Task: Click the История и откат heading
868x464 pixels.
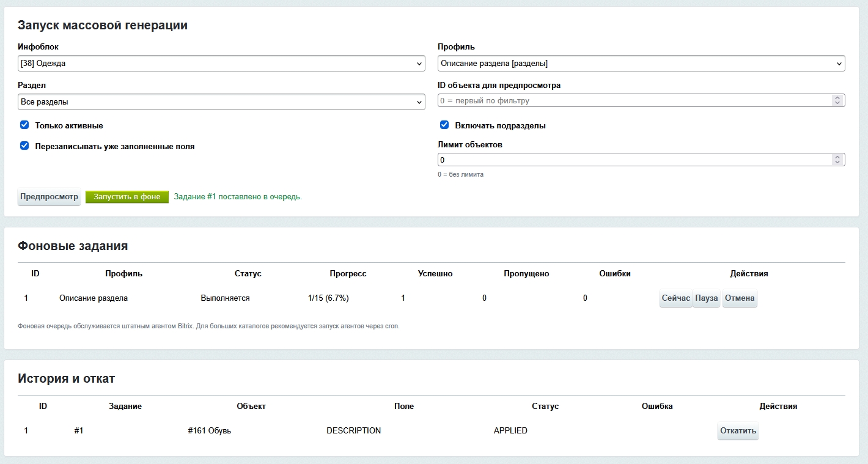Action: tap(66, 378)
